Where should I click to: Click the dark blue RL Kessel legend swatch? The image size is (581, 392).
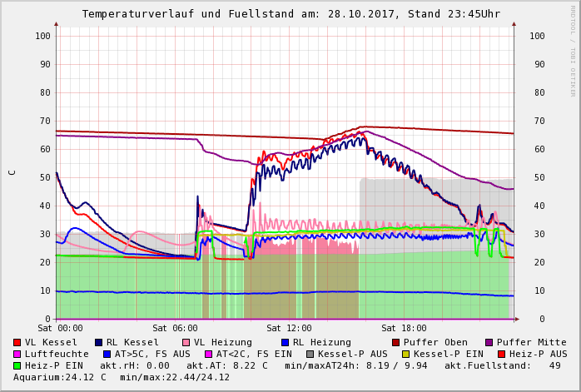pyautogui.click(x=99, y=342)
